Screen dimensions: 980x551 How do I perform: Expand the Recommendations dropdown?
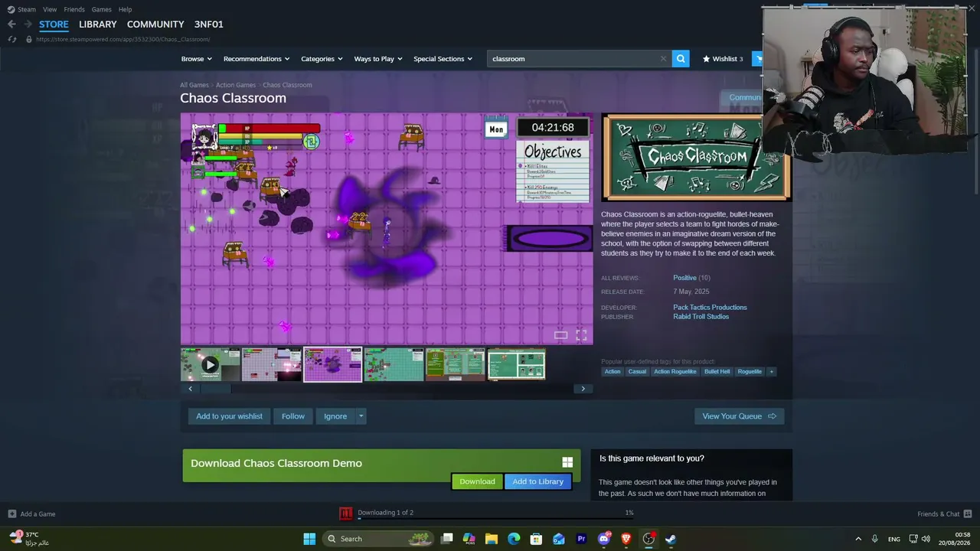pos(256,59)
